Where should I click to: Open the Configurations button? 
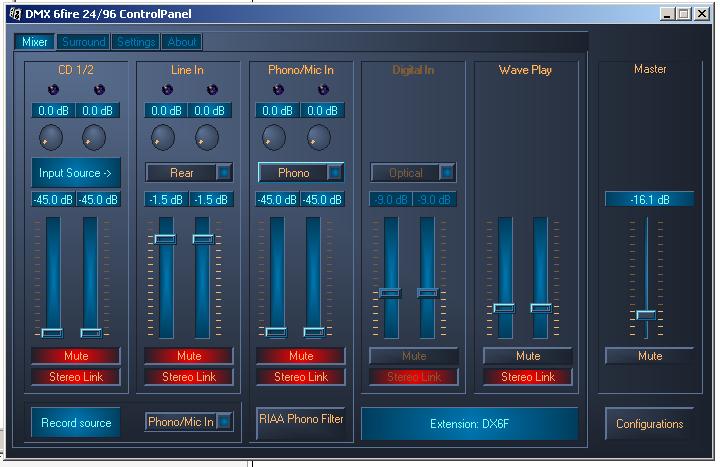click(x=649, y=423)
